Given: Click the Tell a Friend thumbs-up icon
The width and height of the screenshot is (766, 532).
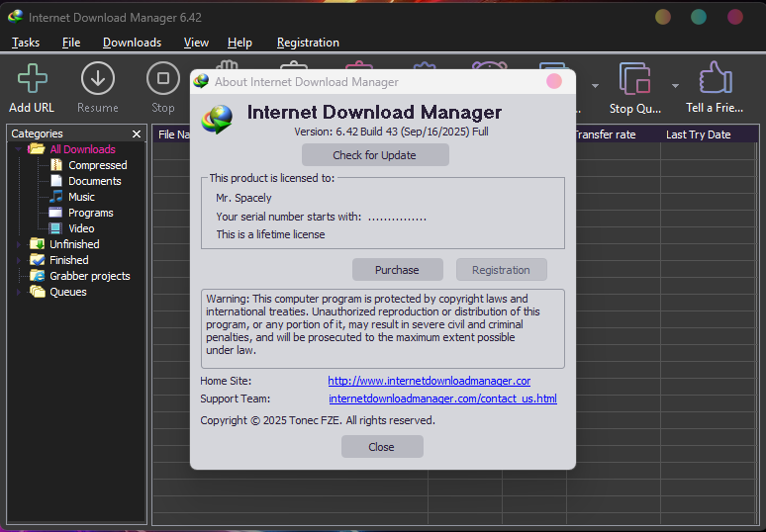Looking at the screenshot, I should click(715, 79).
